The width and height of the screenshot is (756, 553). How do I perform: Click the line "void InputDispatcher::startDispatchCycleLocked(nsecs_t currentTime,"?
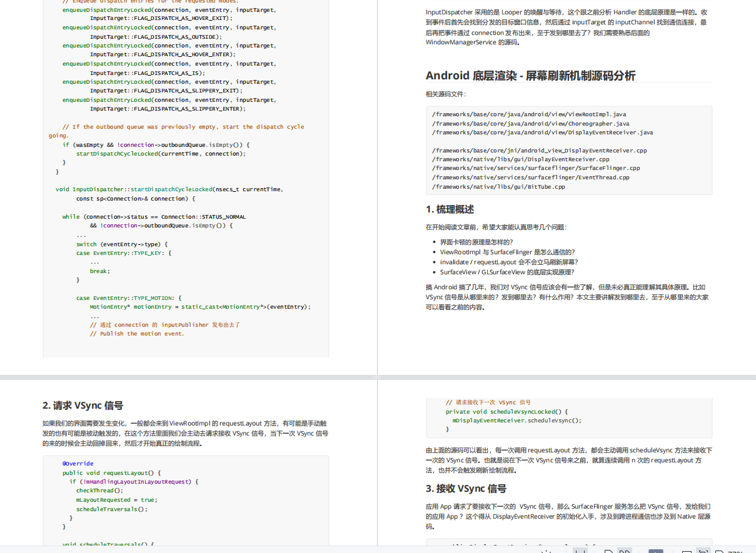pos(169,189)
